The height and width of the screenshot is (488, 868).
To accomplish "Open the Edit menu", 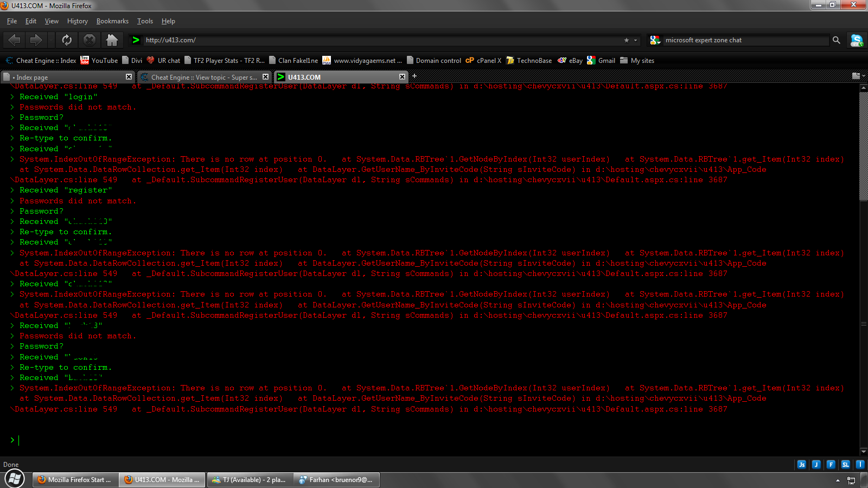I will tap(31, 21).
